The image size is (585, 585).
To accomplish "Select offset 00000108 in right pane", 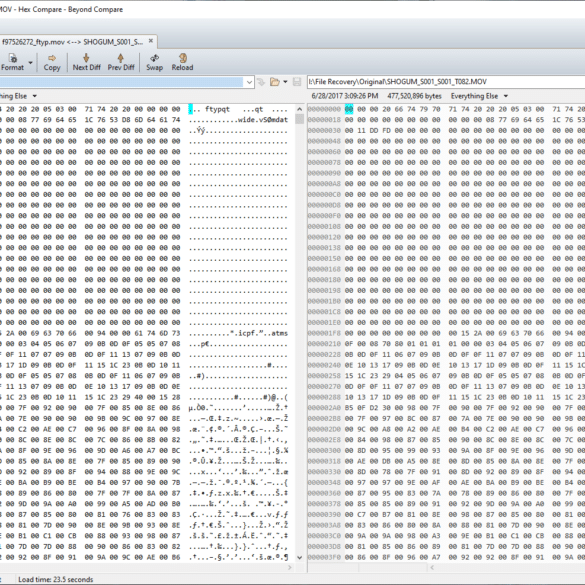I will coord(324,226).
